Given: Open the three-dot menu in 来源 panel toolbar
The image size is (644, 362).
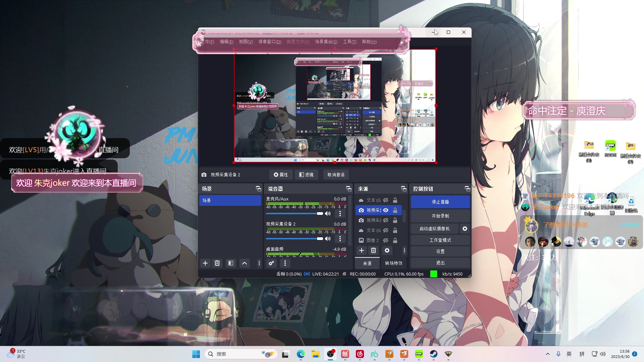Looking at the screenshot, I should pyautogui.click(x=404, y=250).
